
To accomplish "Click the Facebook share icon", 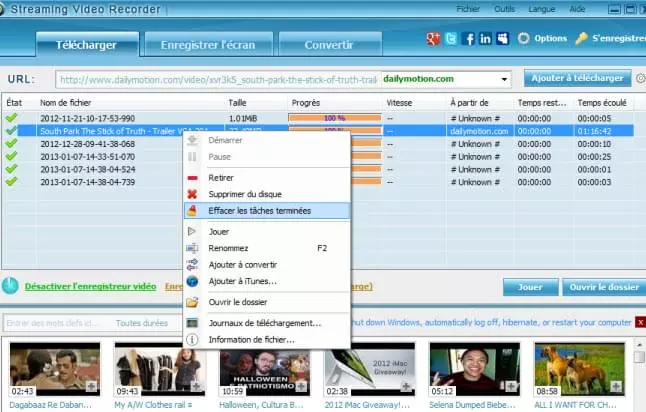I will [468, 39].
